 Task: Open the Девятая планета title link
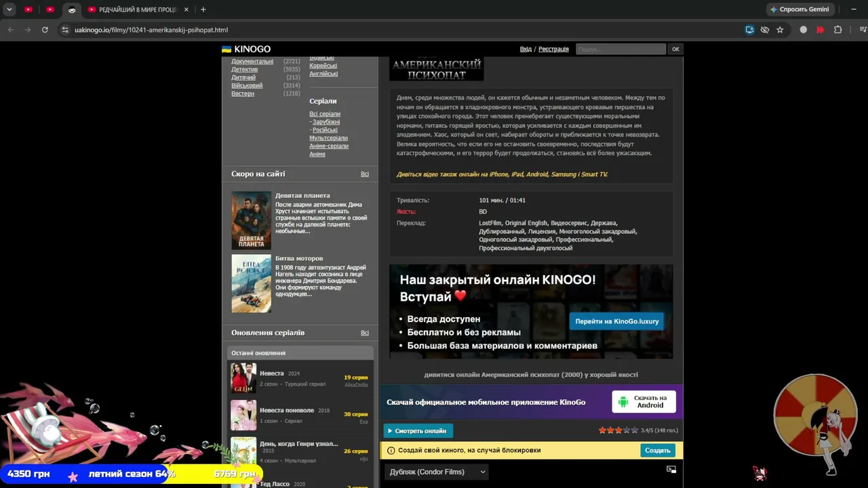pyautogui.click(x=302, y=195)
